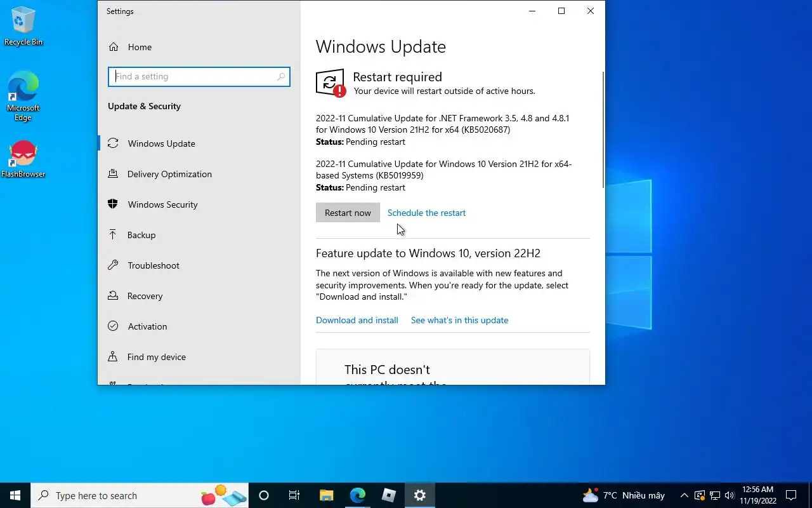Image resolution: width=812 pixels, height=508 pixels.
Task: Click the Troubleshoot wrench icon
Action: coord(113,265)
